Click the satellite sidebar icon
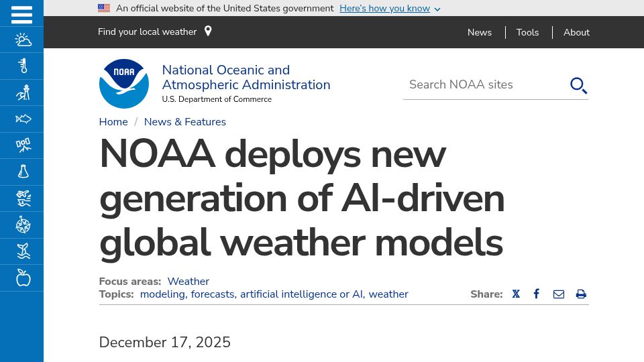644x362 pixels. [x=23, y=145]
